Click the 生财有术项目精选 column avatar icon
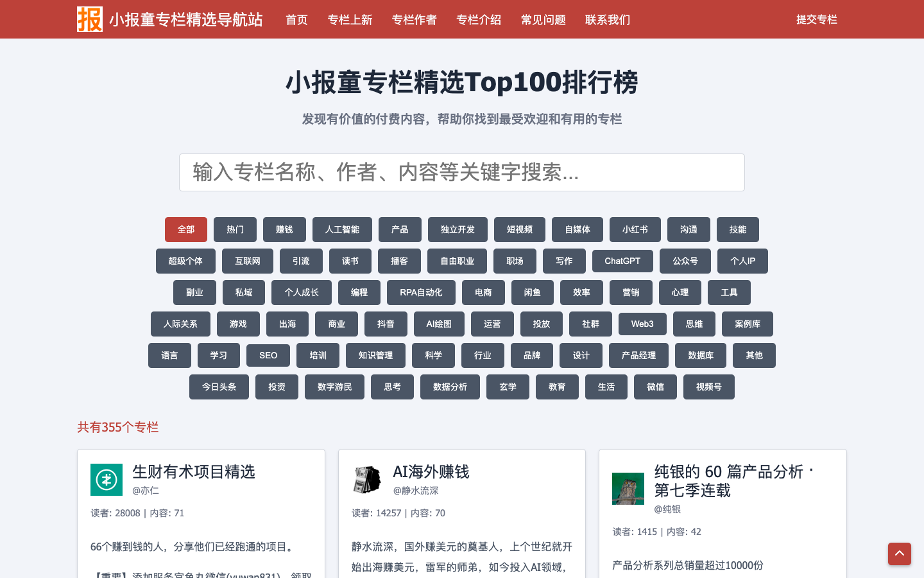This screenshot has width=924, height=578. [x=107, y=479]
